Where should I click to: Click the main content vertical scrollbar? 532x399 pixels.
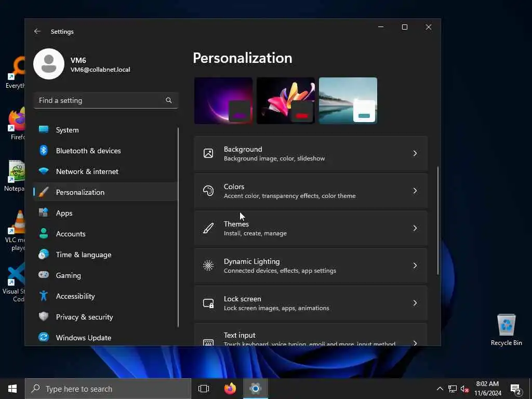coord(437,220)
